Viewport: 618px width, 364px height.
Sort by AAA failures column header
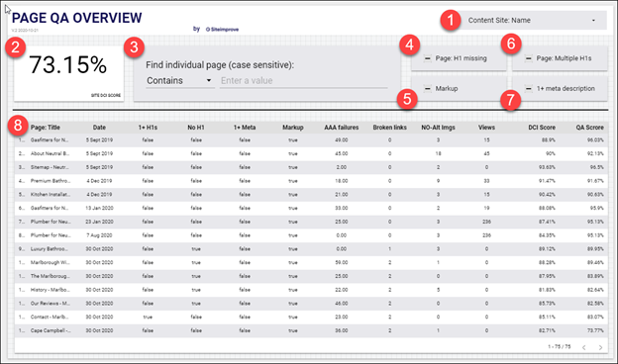pos(342,128)
